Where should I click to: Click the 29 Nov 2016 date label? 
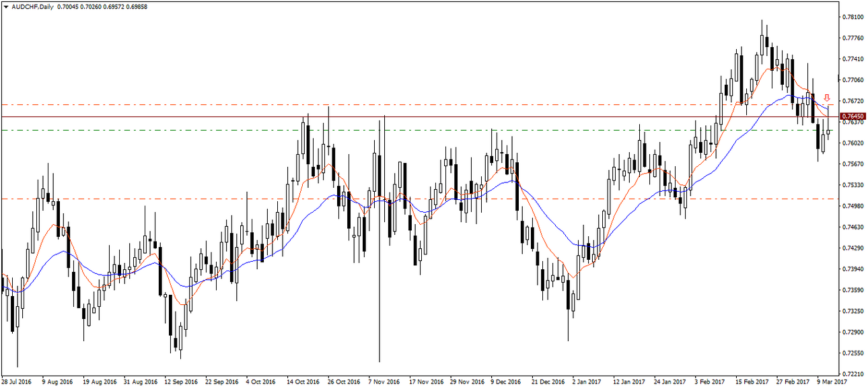pos(466,382)
